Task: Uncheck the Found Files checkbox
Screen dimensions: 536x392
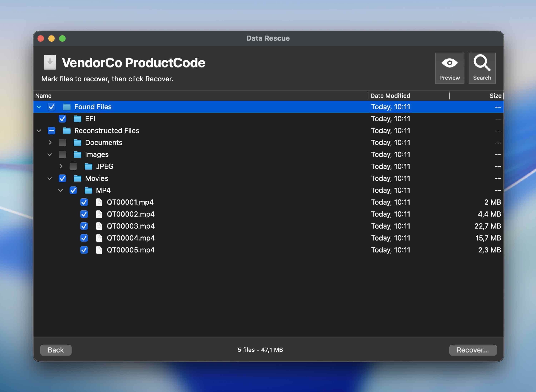Action: coord(51,107)
